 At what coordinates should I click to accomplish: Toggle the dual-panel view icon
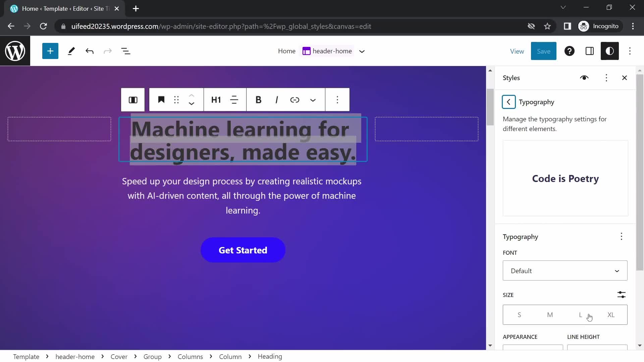590,51
